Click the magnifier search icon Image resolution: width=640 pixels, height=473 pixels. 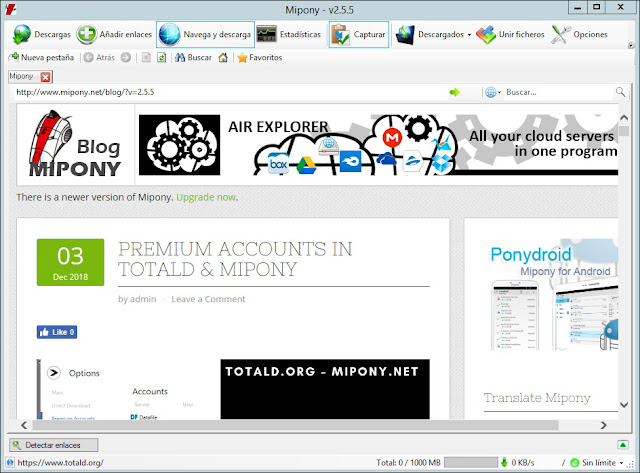point(620,92)
